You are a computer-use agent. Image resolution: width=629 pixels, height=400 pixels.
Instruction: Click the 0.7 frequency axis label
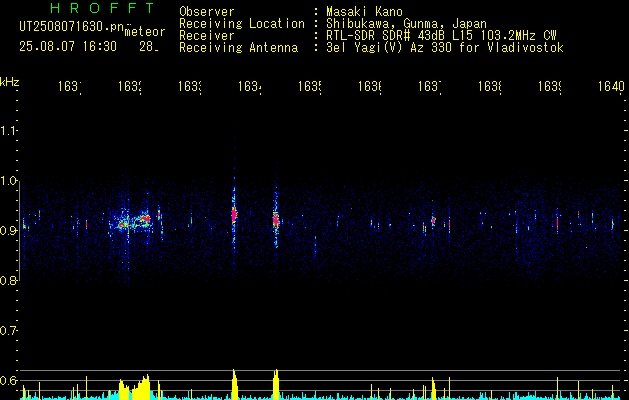[8, 330]
